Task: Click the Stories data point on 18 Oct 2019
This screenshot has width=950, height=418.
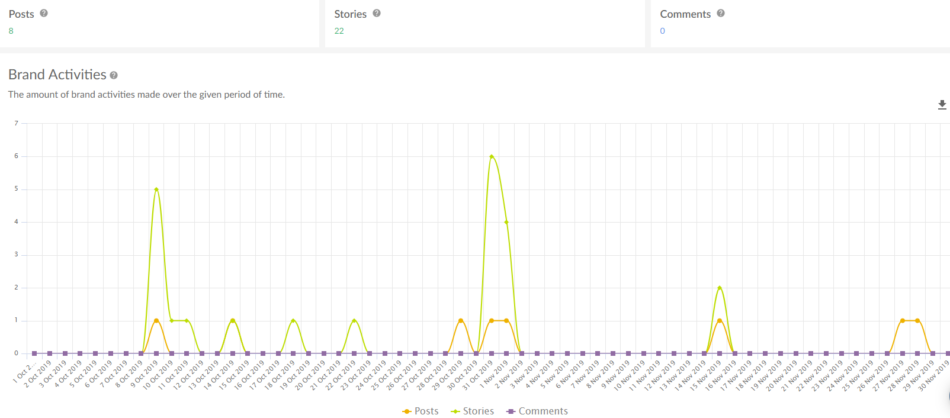Action: coord(293,321)
